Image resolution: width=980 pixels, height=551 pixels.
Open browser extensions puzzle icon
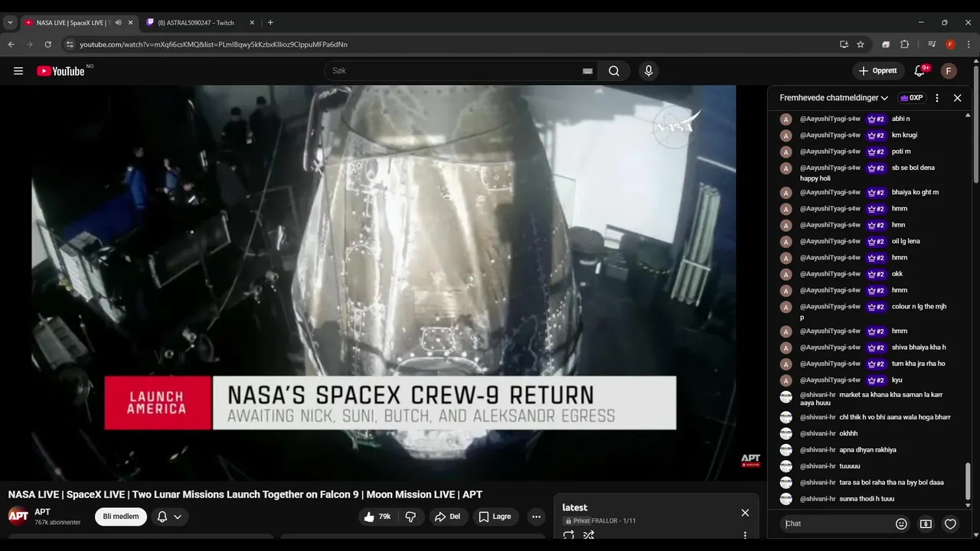pyautogui.click(x=904, y=44)
